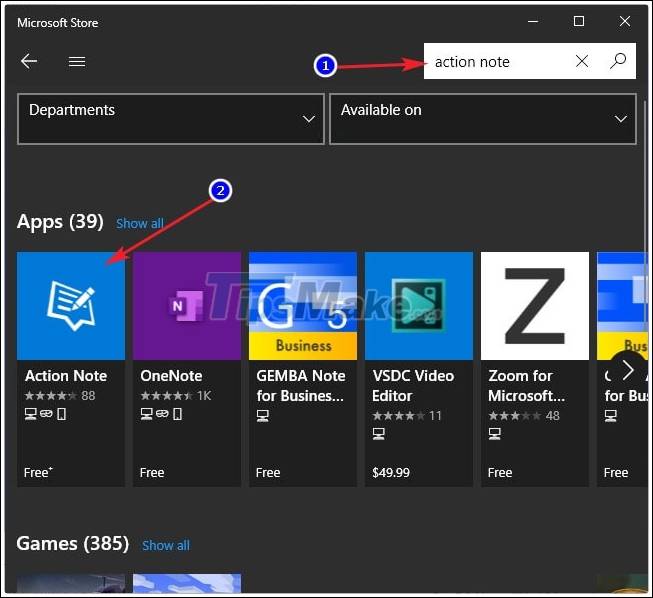Click VSDC Video Editor's star rating 11
Image resolution: width=653 pixels, height=598 pixels.
click(406, 415)
